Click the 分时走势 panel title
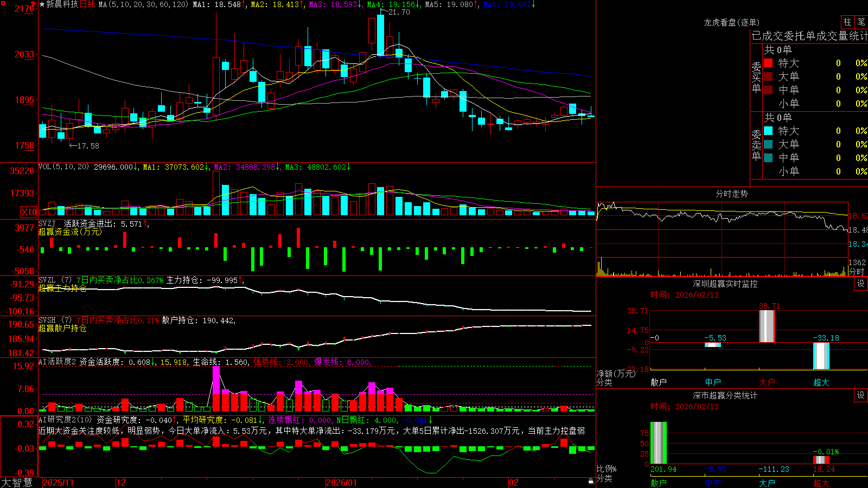The width and height of the screenshot is (868, 488). 732,194
